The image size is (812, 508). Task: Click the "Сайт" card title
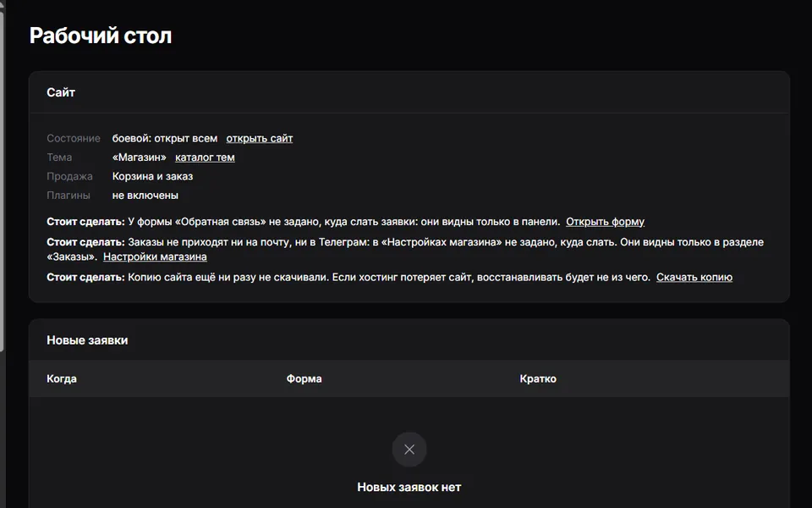(61, 93)
